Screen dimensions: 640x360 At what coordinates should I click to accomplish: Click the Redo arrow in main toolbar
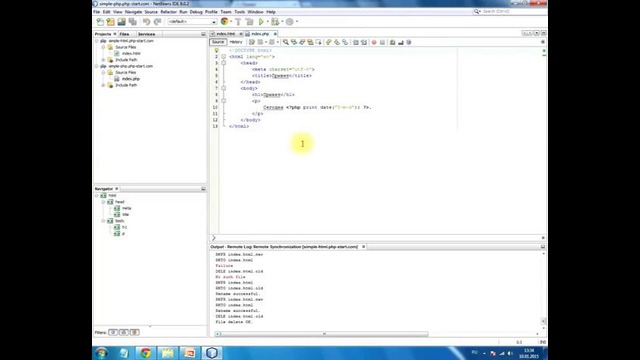[x=157, y=22]
